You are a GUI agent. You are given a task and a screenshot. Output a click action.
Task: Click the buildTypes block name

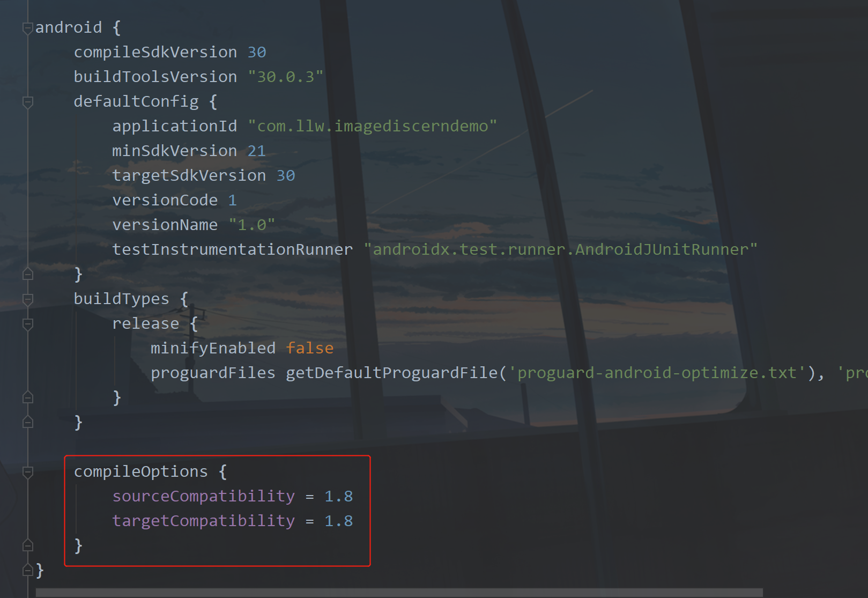point(122,299)
